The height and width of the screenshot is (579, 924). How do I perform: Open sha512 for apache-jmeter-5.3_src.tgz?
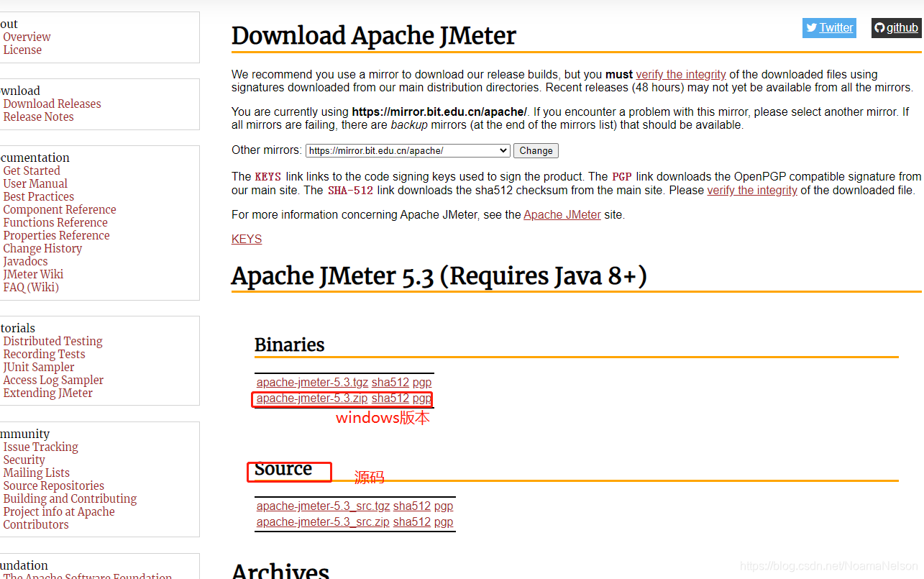tap(412, 506)
